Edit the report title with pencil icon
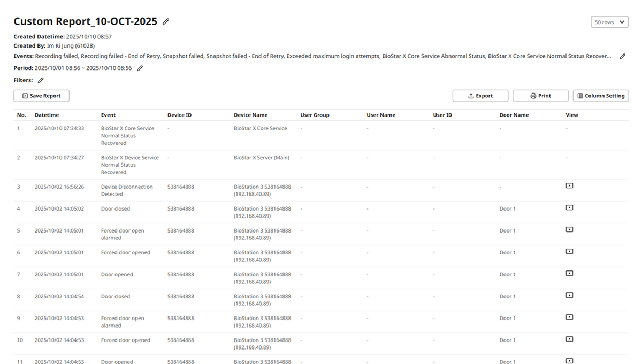 (x=166, y=21)
